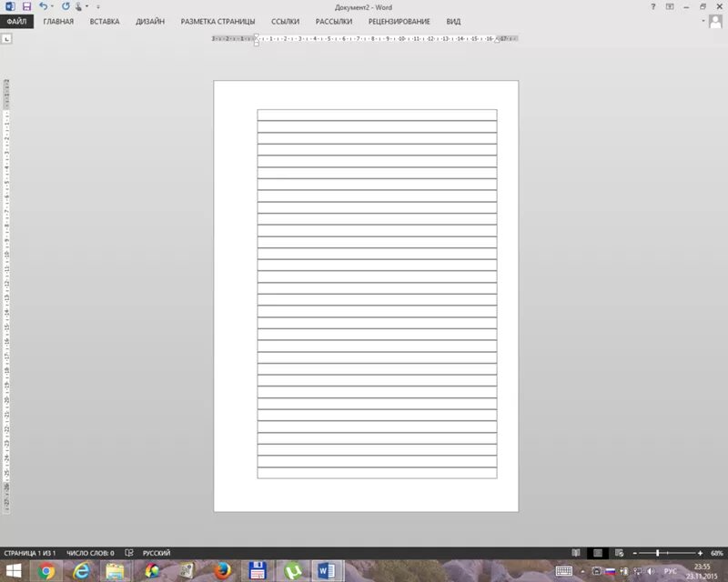Open the ВИД tab
Viewport: 728px width, 582px height.
(x=453, y=21)
